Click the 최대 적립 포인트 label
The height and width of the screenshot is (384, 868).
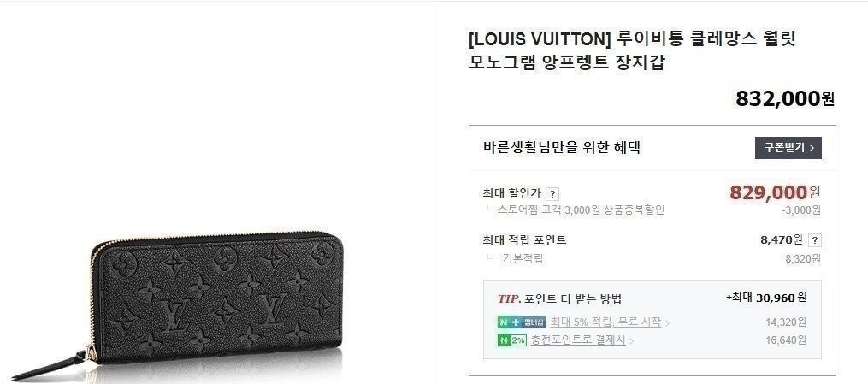coord(524,240)
